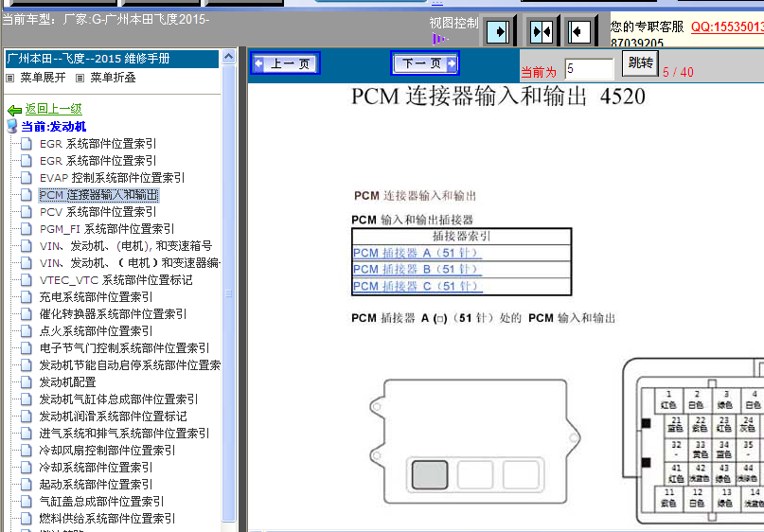This screenshot has height=532, width=764.
Task: Click the center-split view control icon
Action: pos(541,32)
